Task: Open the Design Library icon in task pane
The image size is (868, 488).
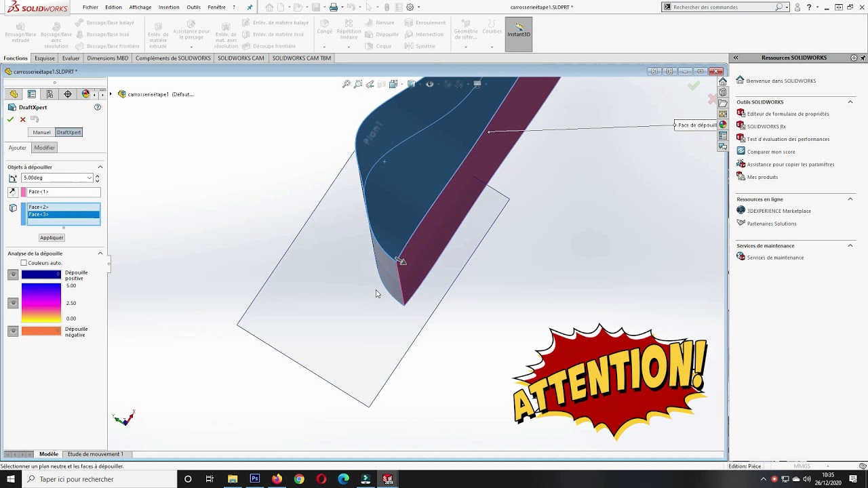Action: coord(723,92)
